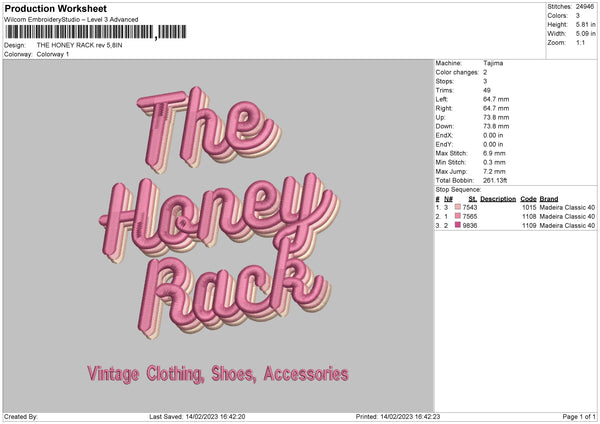
Task: Click the Up value '73.8 mm'
Action: (496, 117)
